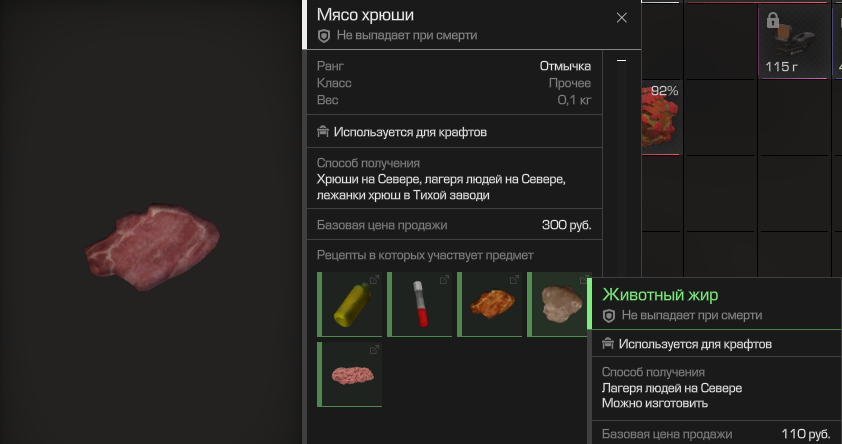Image resolution: width=842 pixels, height=444 pixels.
Task: Click the lock icon on the inventory slot
Action: pos(773,20)
